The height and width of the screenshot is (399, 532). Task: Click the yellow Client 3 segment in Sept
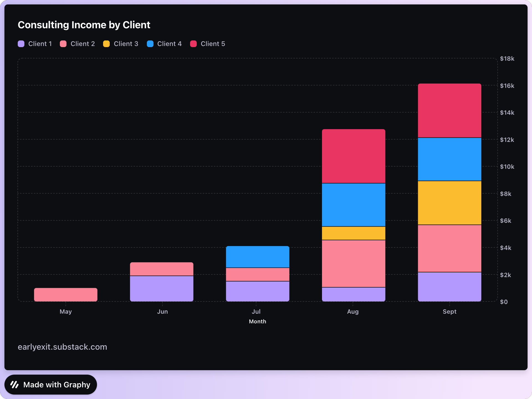(x=449, y=203)
